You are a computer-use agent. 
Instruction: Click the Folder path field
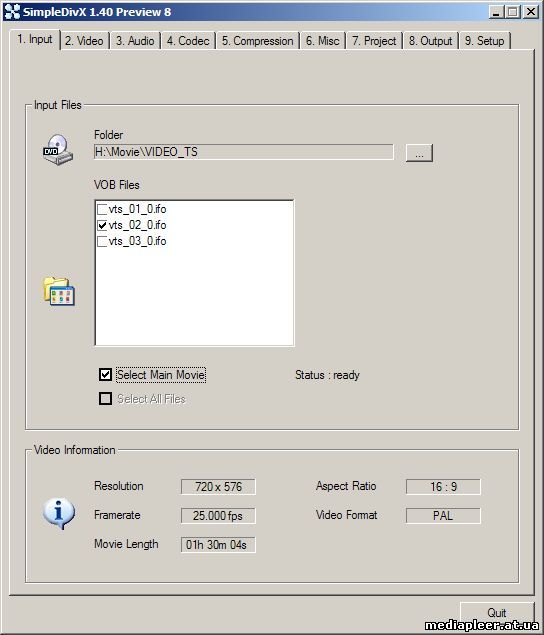click(243, 152)
